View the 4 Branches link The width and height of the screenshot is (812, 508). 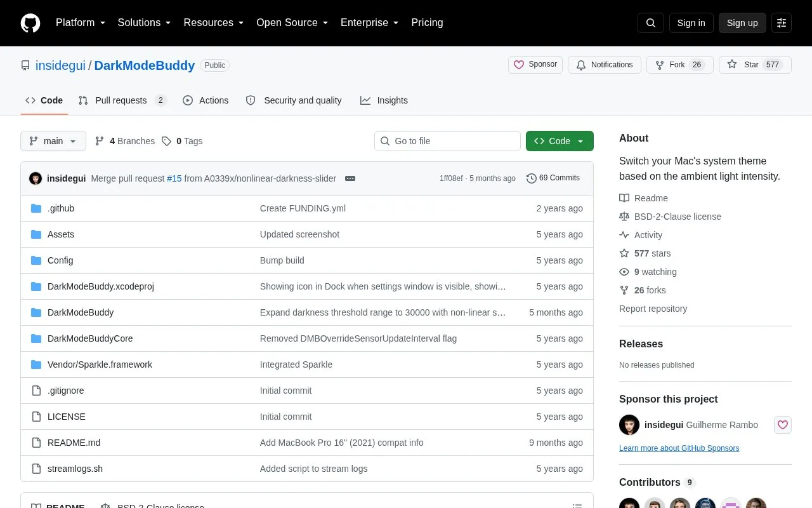point(125,141)
